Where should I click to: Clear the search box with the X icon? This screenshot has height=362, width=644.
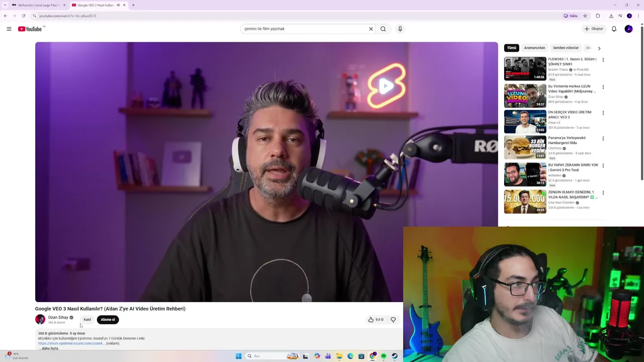point(371,29)
